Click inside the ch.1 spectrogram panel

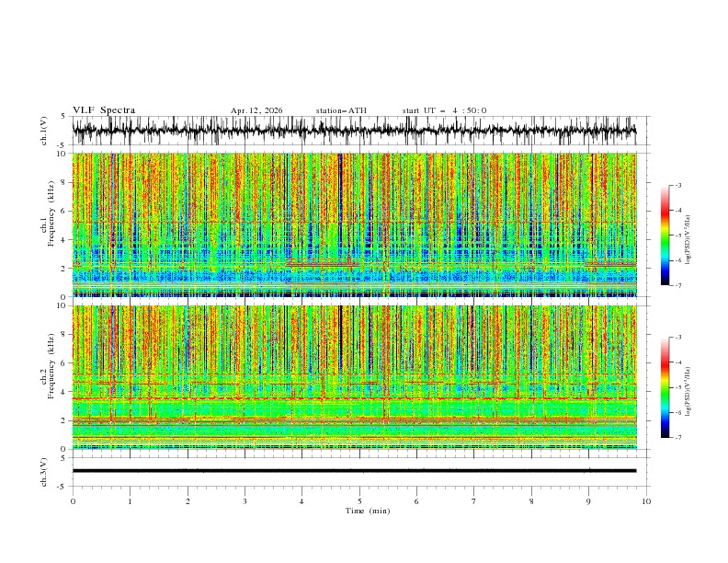pos(355,224)
